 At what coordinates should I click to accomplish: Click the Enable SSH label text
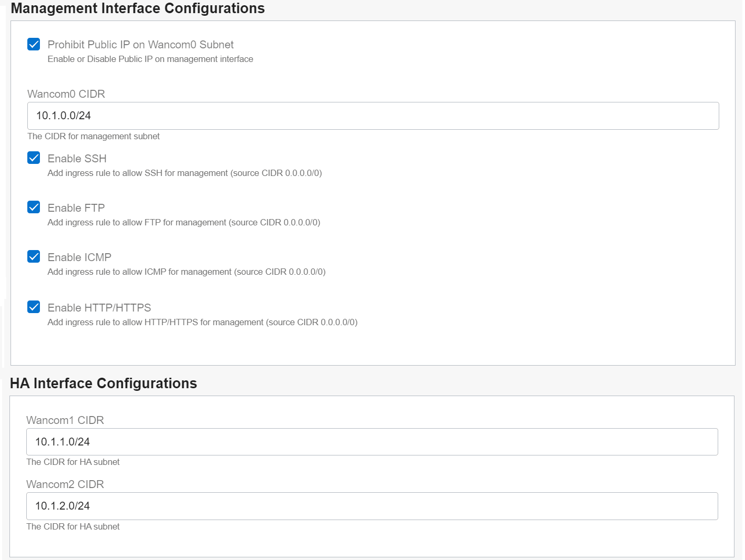click(77, 158)
